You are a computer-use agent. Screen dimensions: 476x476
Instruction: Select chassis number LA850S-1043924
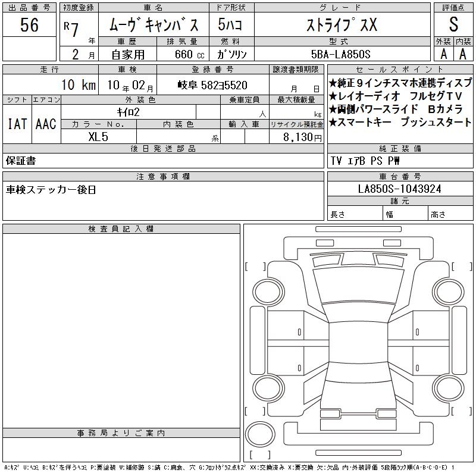(399, 189)
